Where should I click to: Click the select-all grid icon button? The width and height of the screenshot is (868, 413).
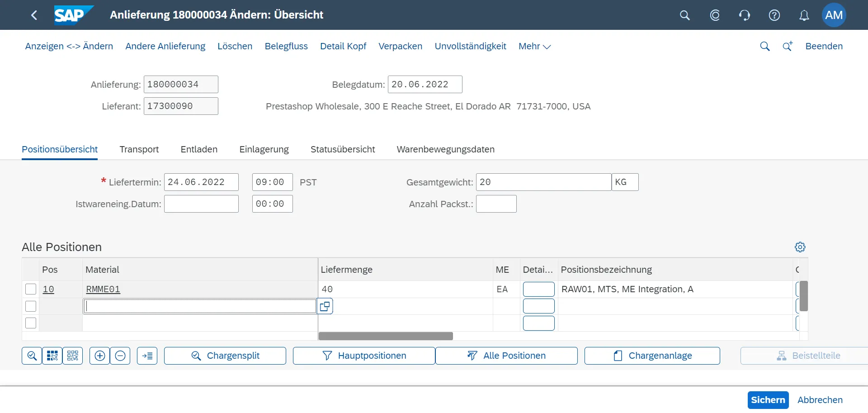coord(52,356)
